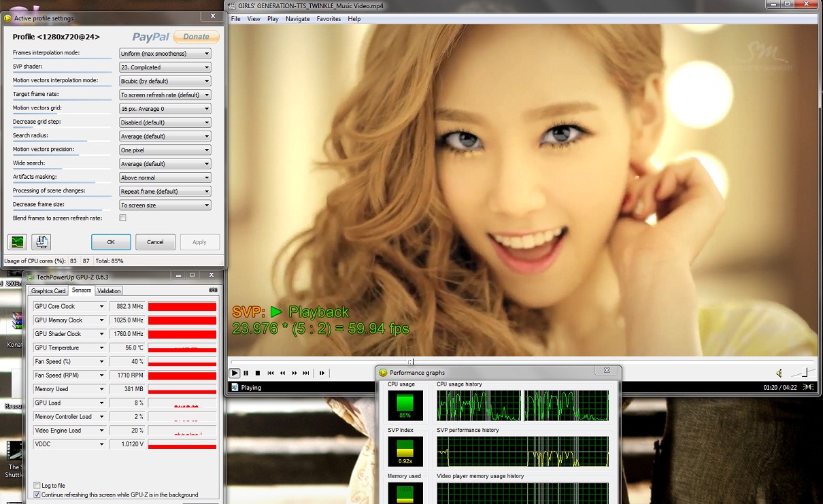Stop video playback
The image size is (823, 504).
pos(257,373)
